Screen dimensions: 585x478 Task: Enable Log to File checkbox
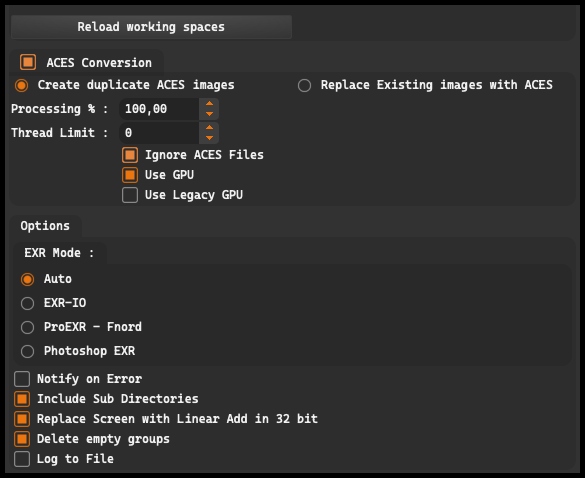pyautogui.click(x=22, y=459)
